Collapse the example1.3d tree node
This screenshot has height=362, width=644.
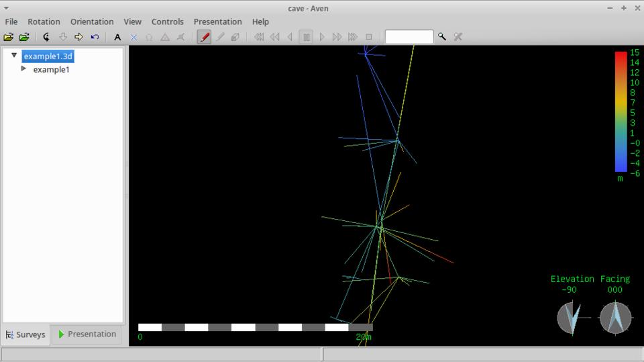(14, 56)
